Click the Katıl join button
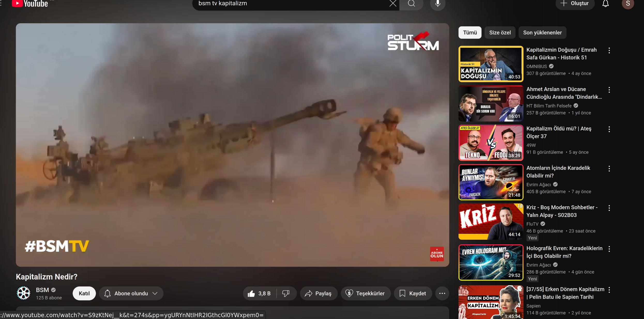The image size is (644, 319). pos(84,293)
